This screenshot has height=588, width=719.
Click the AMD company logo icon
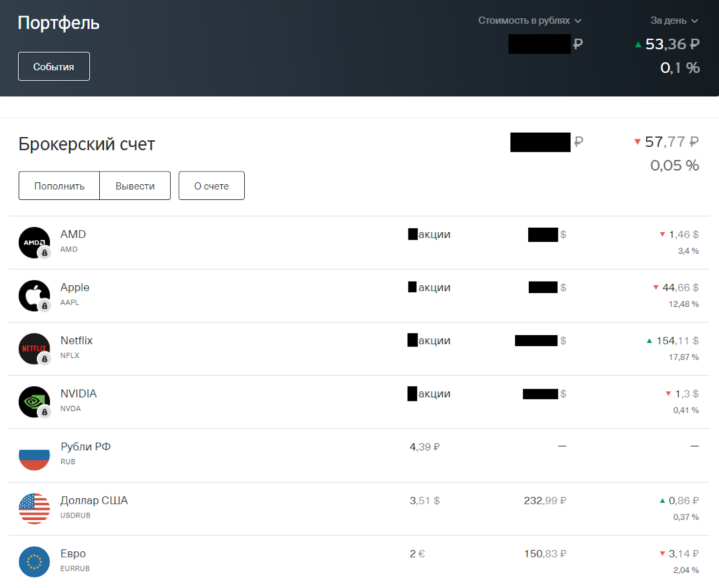(x=34, y=242)
